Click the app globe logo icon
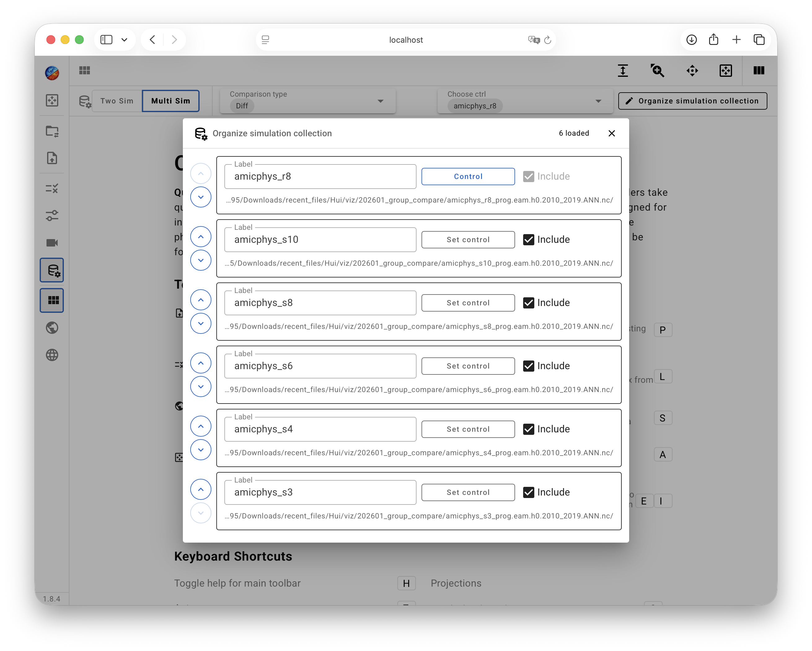The width and height of the screenshot is (812, 651). (x=52, y=73)
